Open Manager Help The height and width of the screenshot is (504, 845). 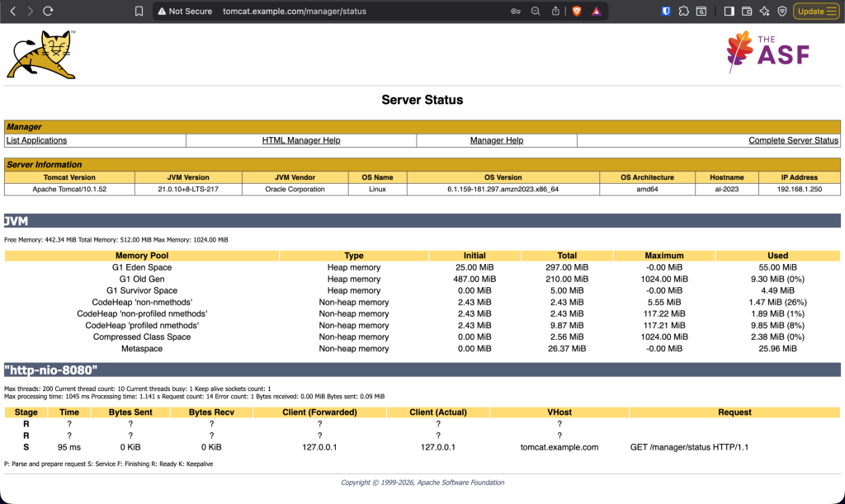(x=497, y=140)
